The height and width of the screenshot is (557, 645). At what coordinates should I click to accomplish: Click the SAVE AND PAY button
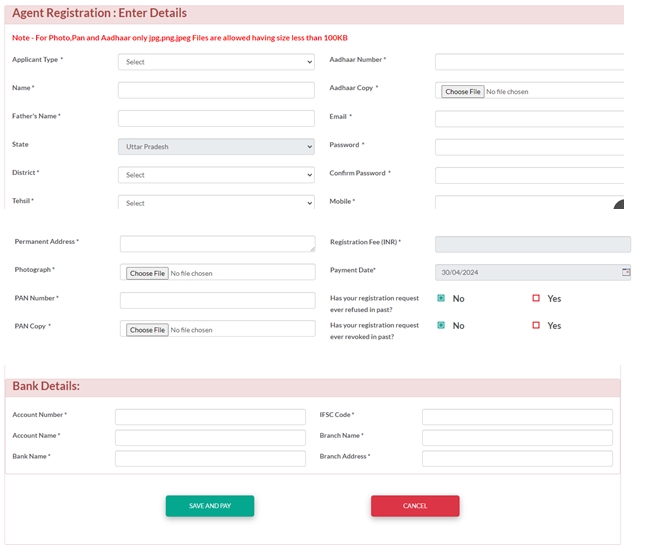pos(210,506)
